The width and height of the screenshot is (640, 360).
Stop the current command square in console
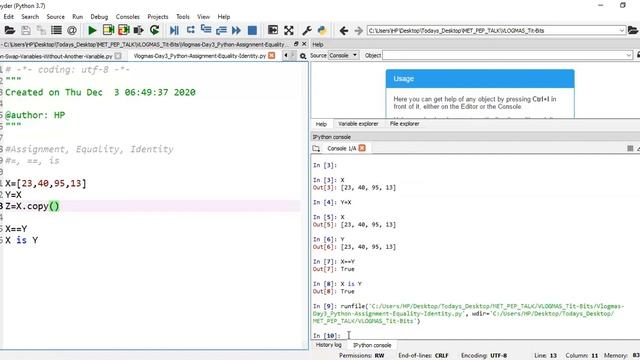pyautogui.click(x=630, y=148)
